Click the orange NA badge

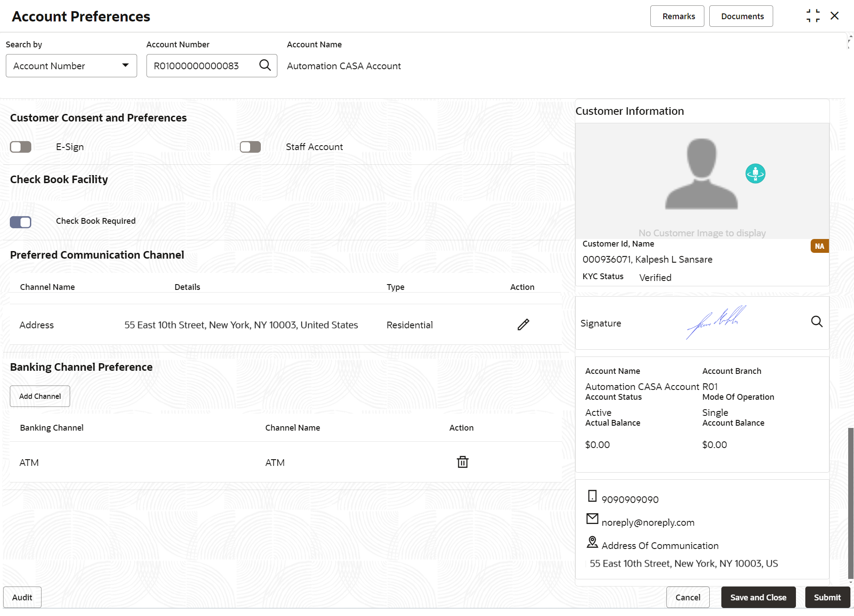click(x=819, y=246)
